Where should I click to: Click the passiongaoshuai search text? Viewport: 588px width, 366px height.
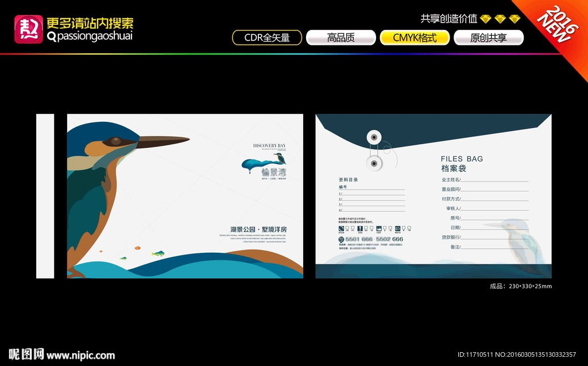95,36
